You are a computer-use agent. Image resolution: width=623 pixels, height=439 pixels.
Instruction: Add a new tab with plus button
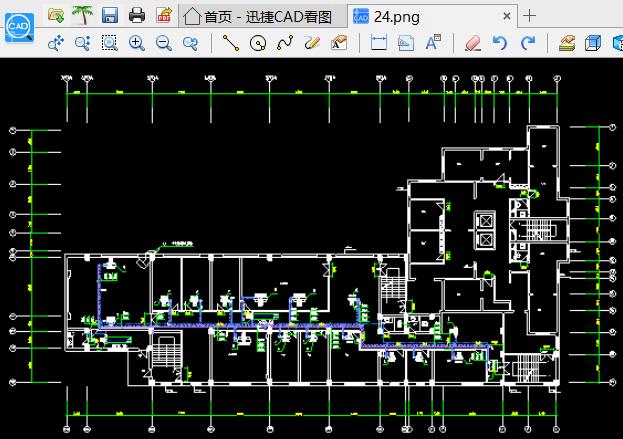pos(529,16)
